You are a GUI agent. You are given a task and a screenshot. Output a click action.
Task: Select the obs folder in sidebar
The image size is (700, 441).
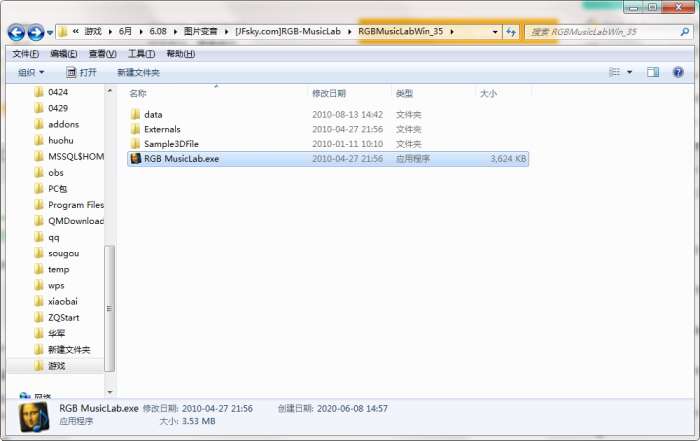tap(56, 173)
